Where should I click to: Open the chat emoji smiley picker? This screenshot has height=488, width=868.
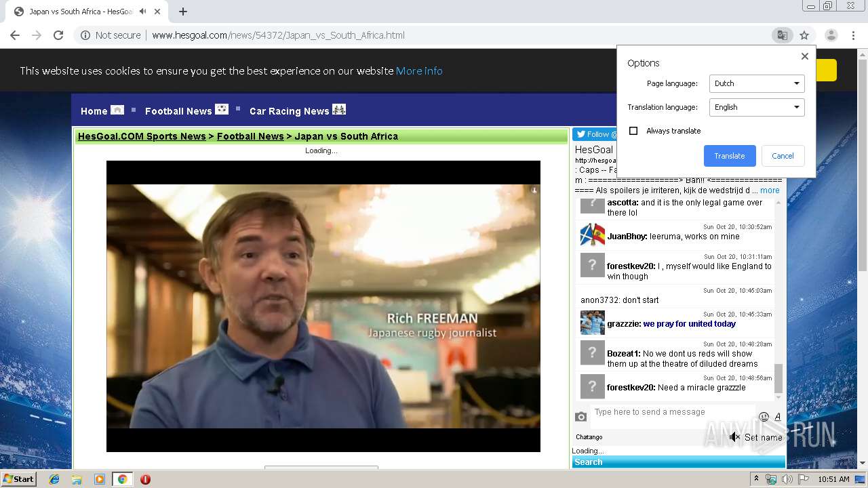pos(764,417)
